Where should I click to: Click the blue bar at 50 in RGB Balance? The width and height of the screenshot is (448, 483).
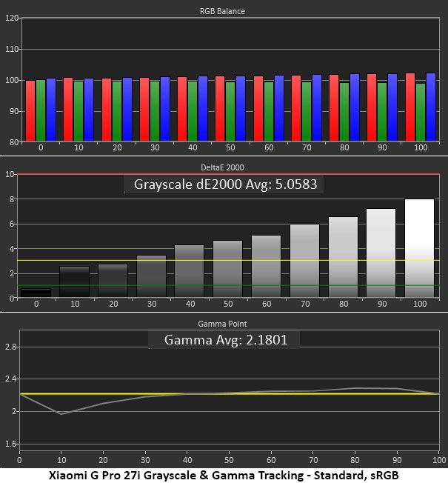point(241,109)
